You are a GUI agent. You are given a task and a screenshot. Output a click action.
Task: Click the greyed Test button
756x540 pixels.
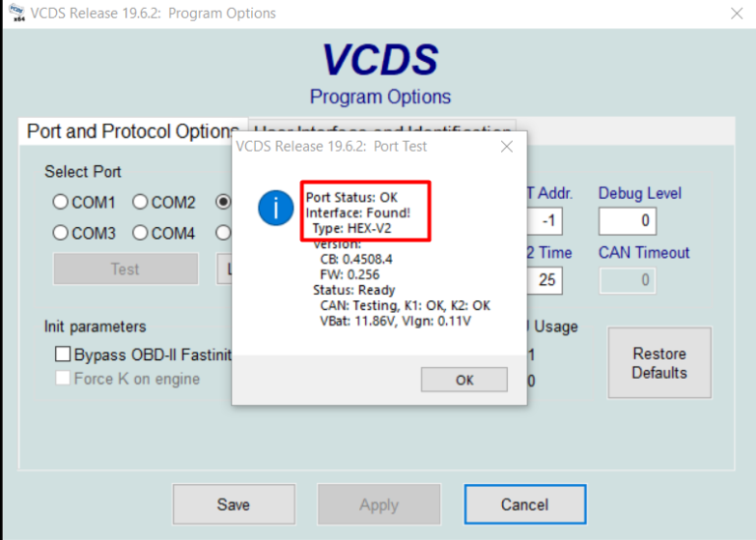[x=126, y=269]
